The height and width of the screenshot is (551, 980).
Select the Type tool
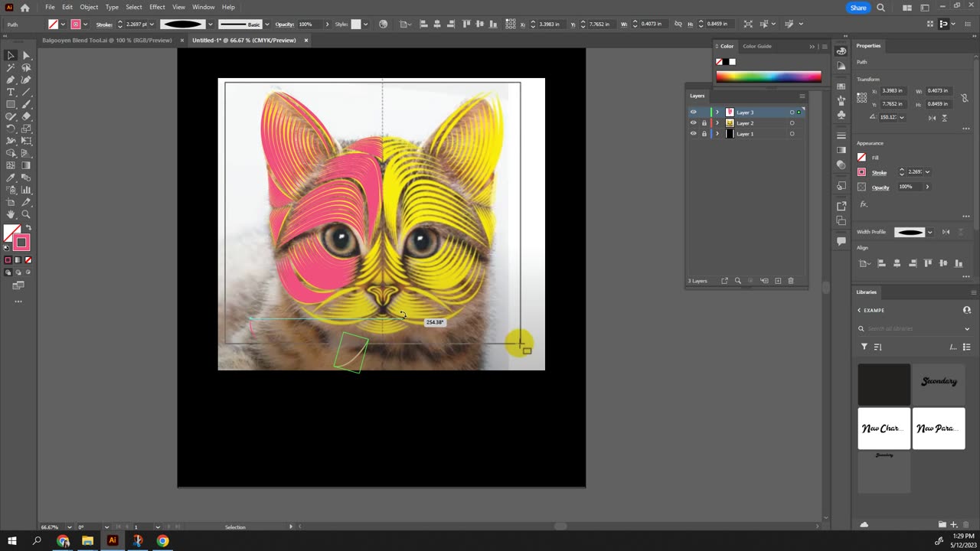(11, 92)
